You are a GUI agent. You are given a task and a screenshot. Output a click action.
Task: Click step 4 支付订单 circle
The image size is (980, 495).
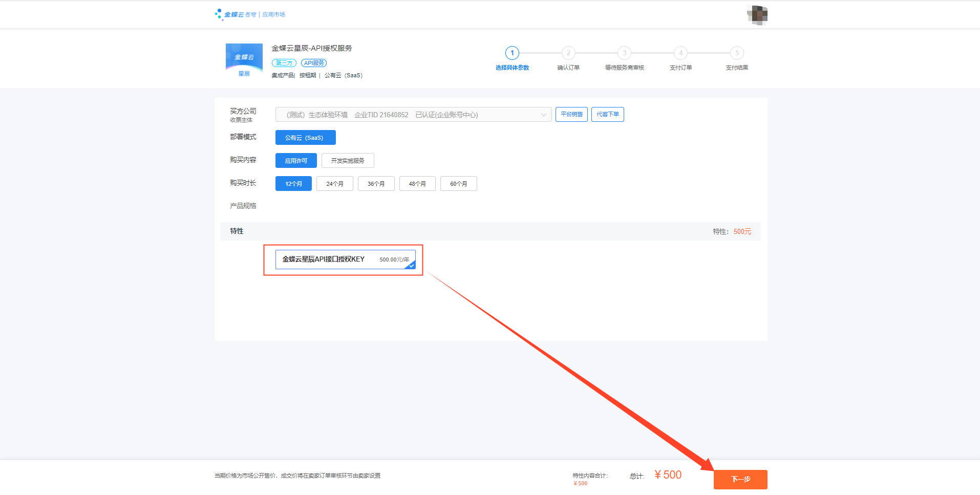(680, 53)
